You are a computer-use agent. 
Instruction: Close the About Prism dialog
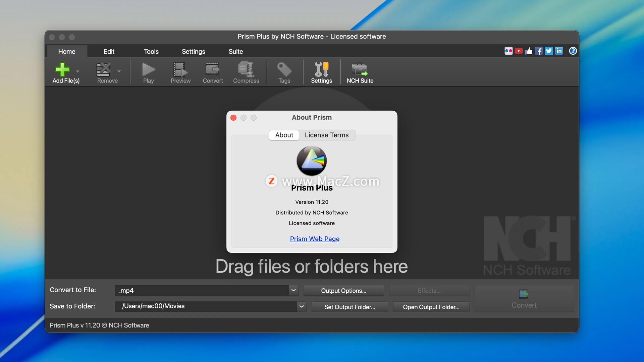point(233,118)
